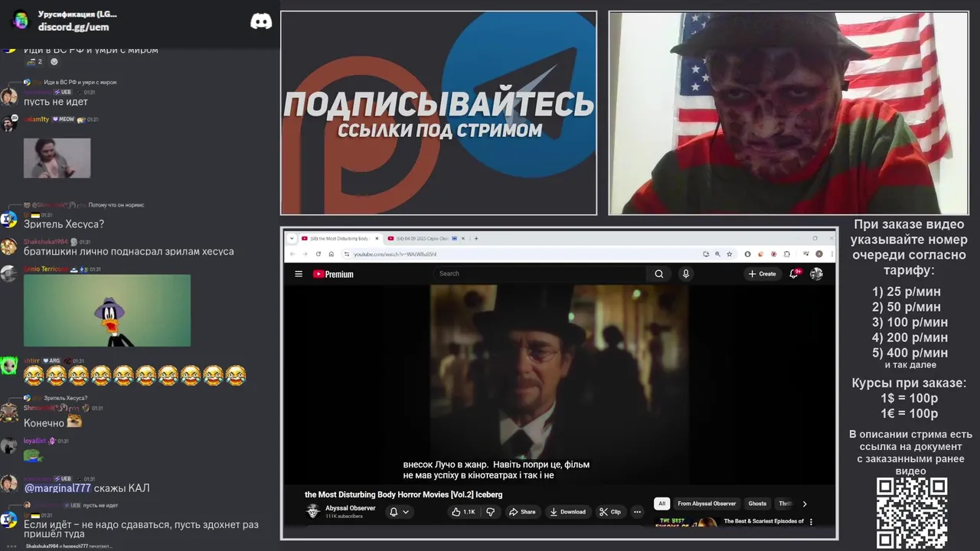Open the YouTube hamburger guide menu

coord(299,274)
